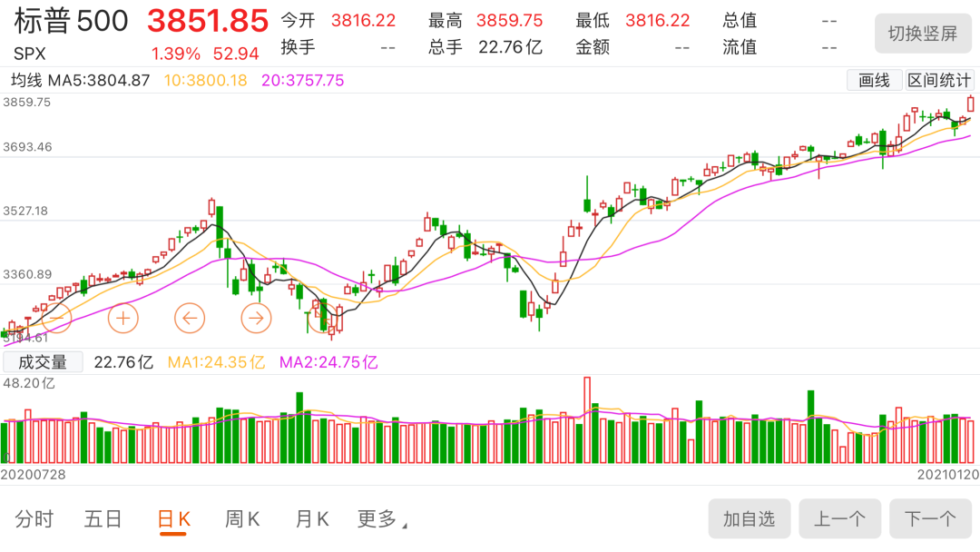Select the 日K daily candlestick tab

point(173,519)
